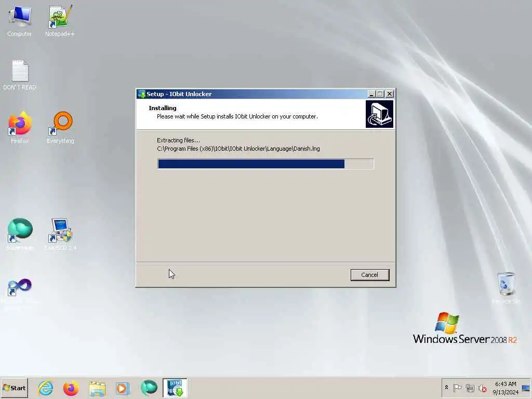
Task: Show hidden system tray icons
Action: coord(446,388)
